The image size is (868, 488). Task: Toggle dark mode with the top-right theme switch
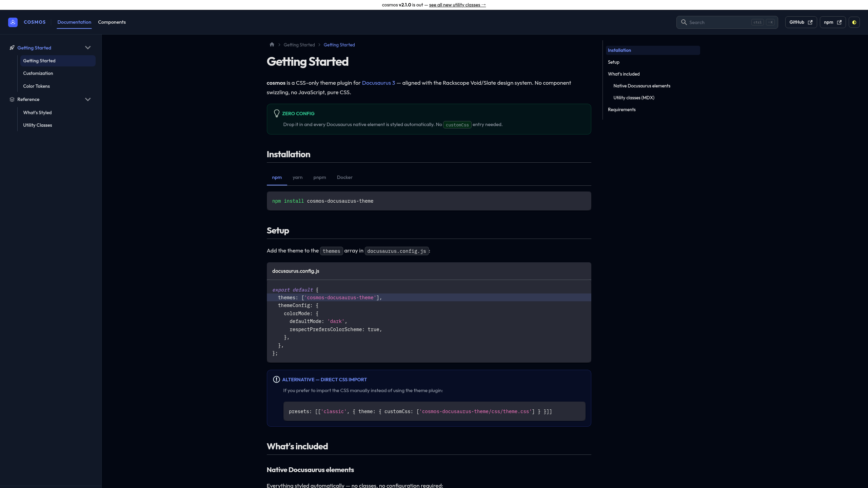[855, 22]
